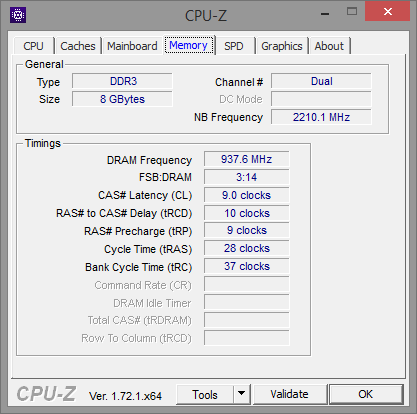Confirm with the OK button

point(366,394)
